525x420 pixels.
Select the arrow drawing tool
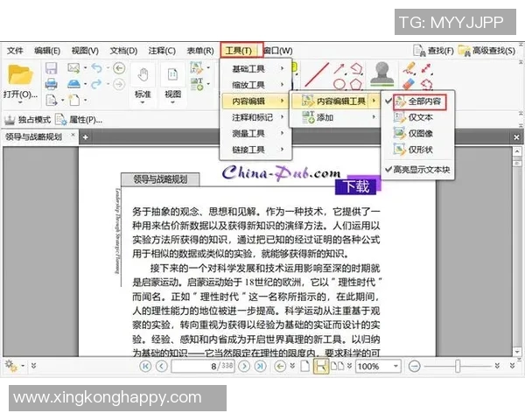pyautogui.click(x=339, y=68)
